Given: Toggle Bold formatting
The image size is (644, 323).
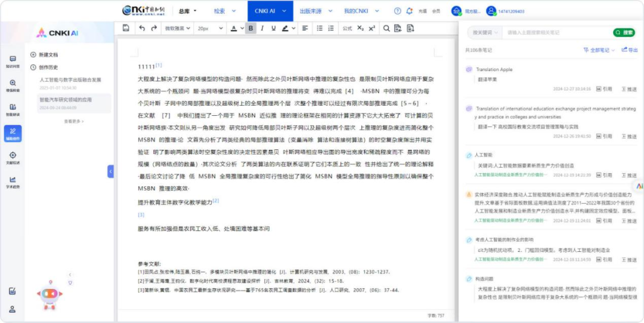Looking at the screenshot, I should coord(250,28).
